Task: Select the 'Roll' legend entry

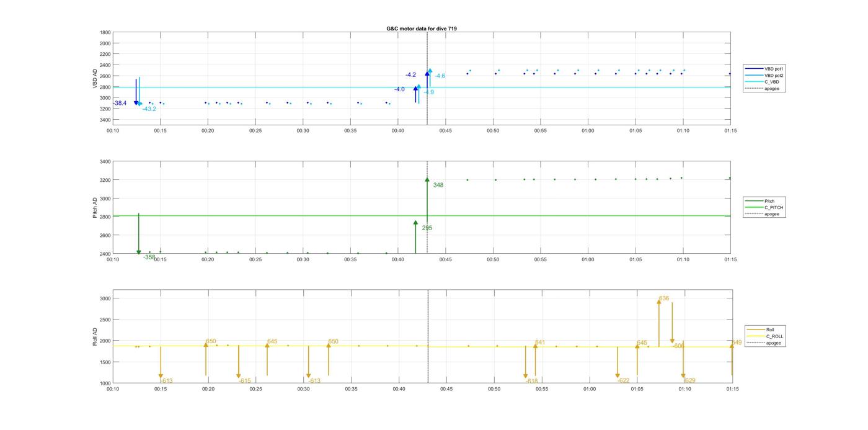Action: click(x=761, y=329)
